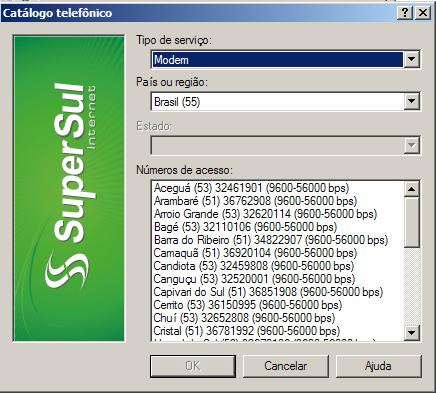Viewport: 436px width, 393px height.
Task: Select Arroio Grande (53) 32620114 entry
Action: 265,214
